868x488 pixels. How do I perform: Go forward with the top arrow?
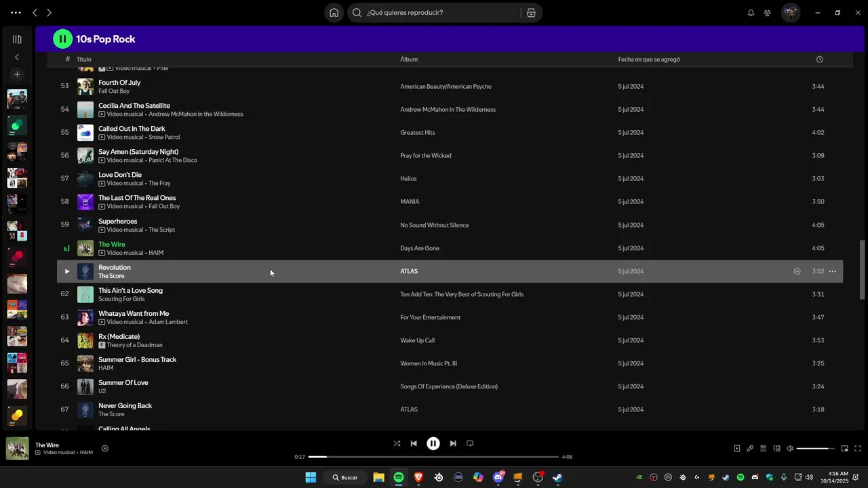coord(49,13)
